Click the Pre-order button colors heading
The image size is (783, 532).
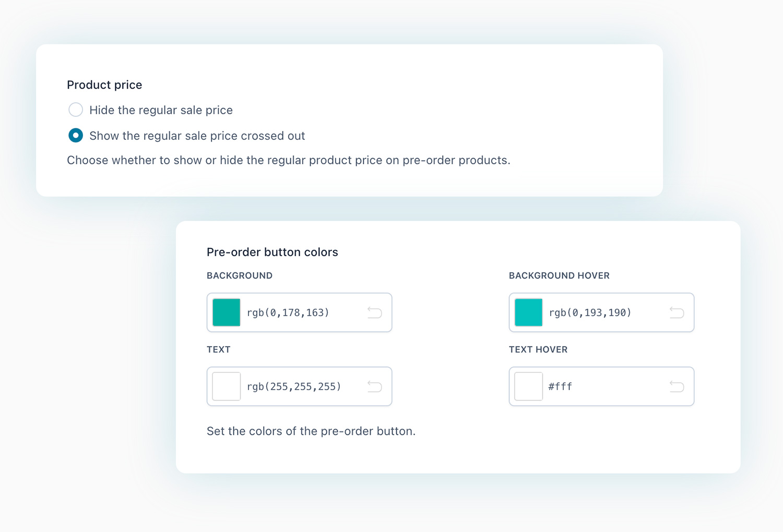click(x=272, y=252)
